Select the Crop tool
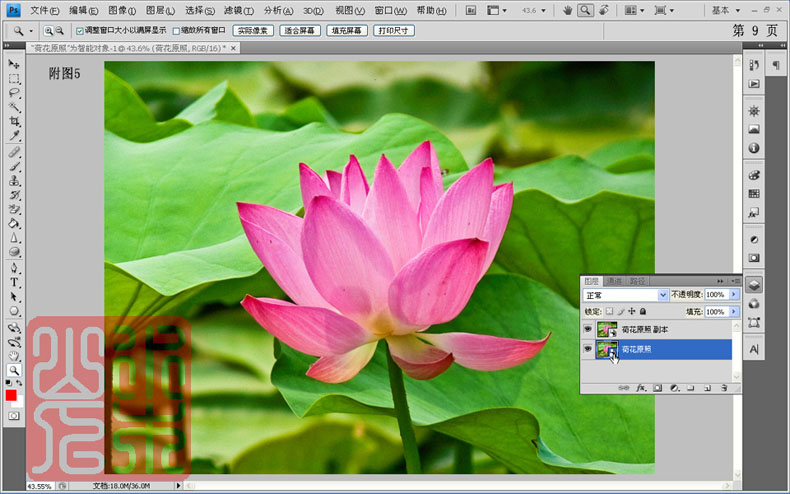790x494 pixels. tap(14, 121)
